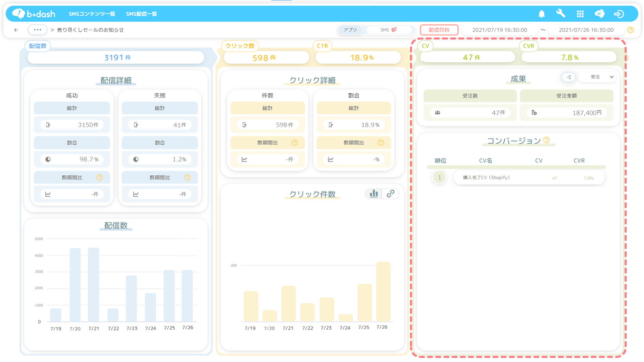This screenshot has width=644, height=362.
Task: Click the money icon in 受注金額 cell
Action: (534, 113)
